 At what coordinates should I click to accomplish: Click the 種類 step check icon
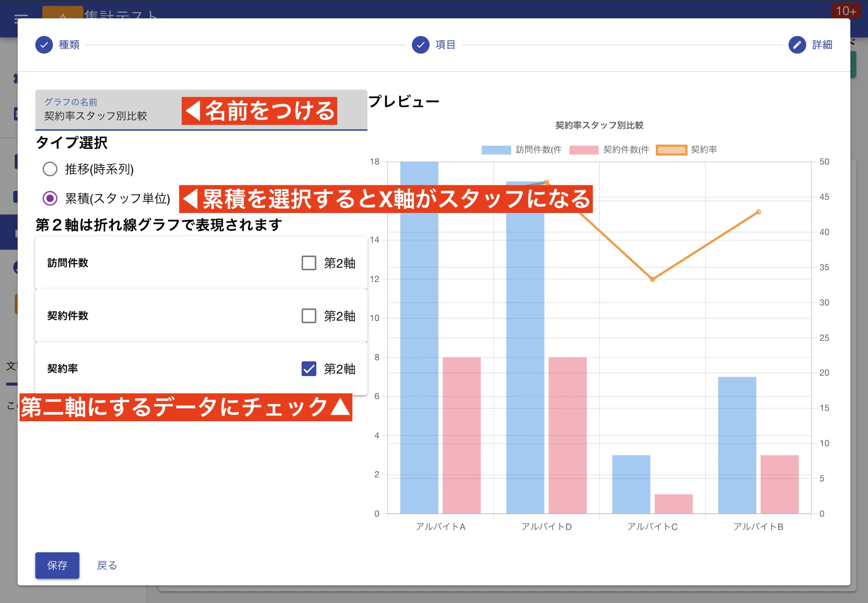click(44, 45)
